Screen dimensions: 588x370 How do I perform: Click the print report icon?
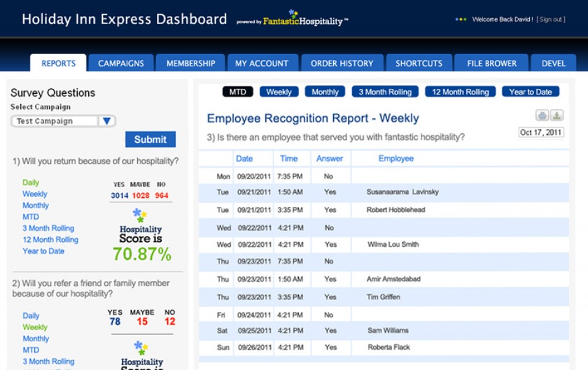[x=542, y=115]
